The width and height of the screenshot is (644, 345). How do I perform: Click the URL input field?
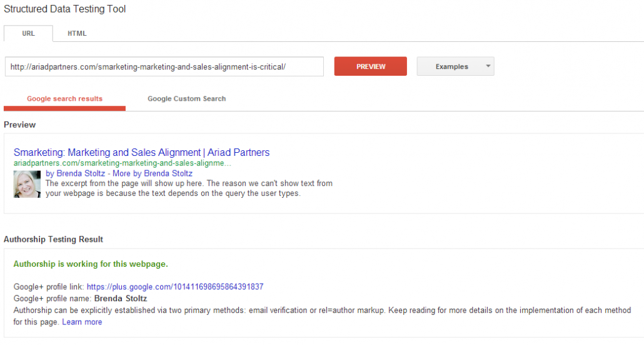point(164,66)
